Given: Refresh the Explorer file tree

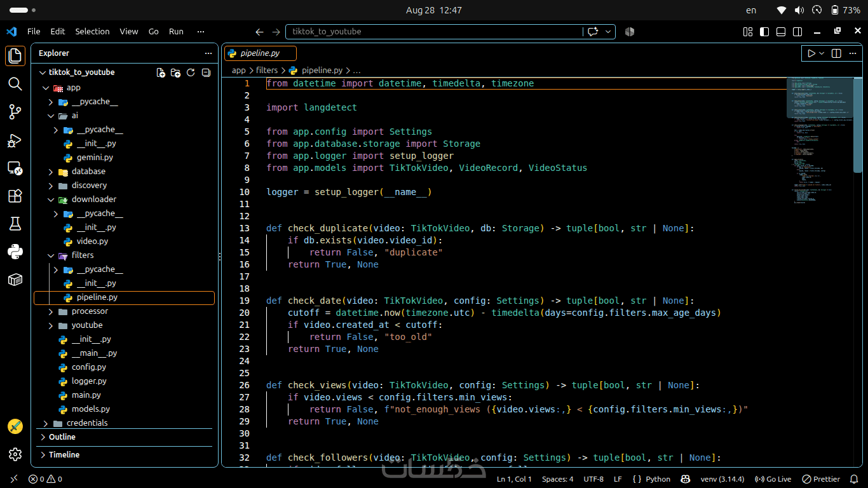Looking at the screenshot, I should click(x=191, y=72).
